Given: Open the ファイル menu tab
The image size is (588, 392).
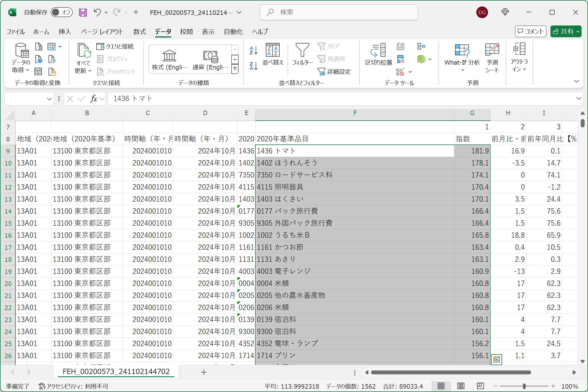Looking at the screenshot, I should click(15, 32).
